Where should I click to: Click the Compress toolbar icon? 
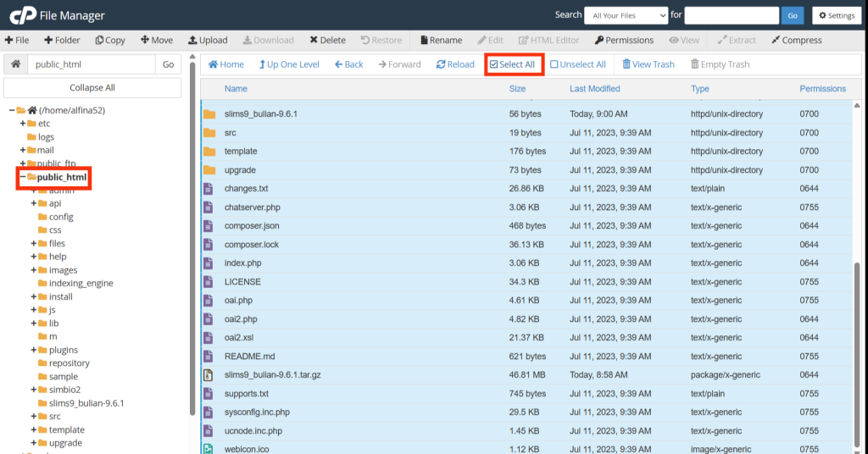(776, 40)
